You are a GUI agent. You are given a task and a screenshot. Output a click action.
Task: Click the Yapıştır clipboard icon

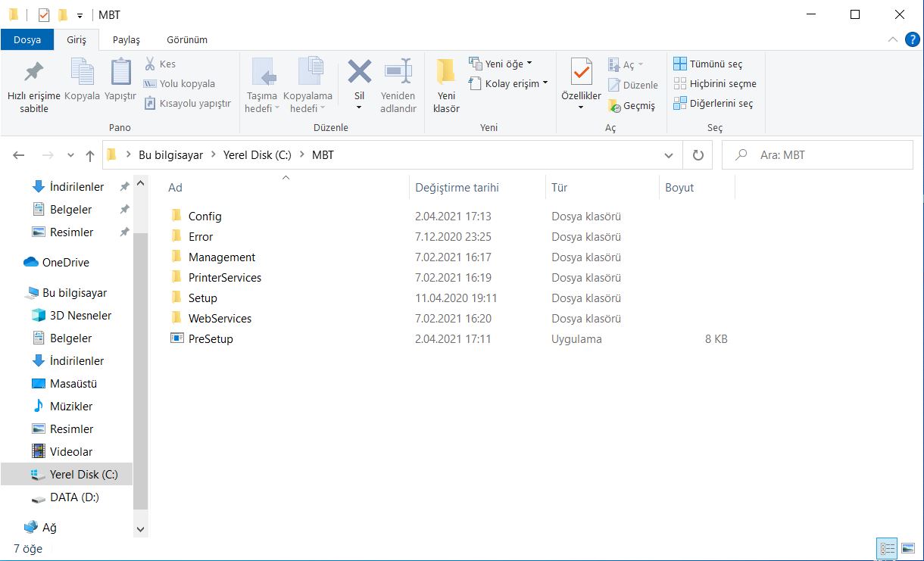pos(120,72)
